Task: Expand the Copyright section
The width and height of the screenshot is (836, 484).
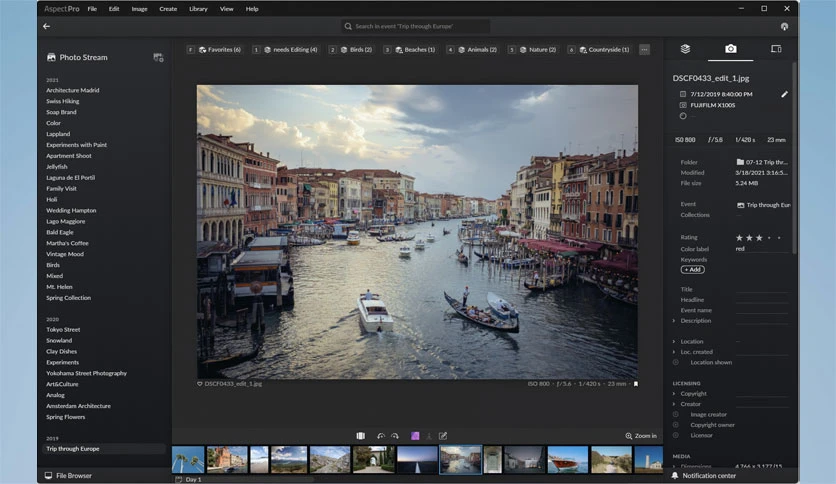Action: (674, 394)
